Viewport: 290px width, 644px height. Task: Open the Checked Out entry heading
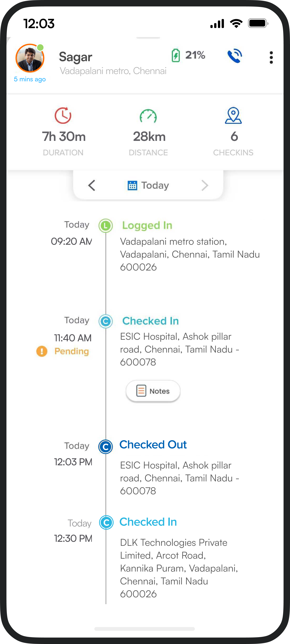point(153,445)
